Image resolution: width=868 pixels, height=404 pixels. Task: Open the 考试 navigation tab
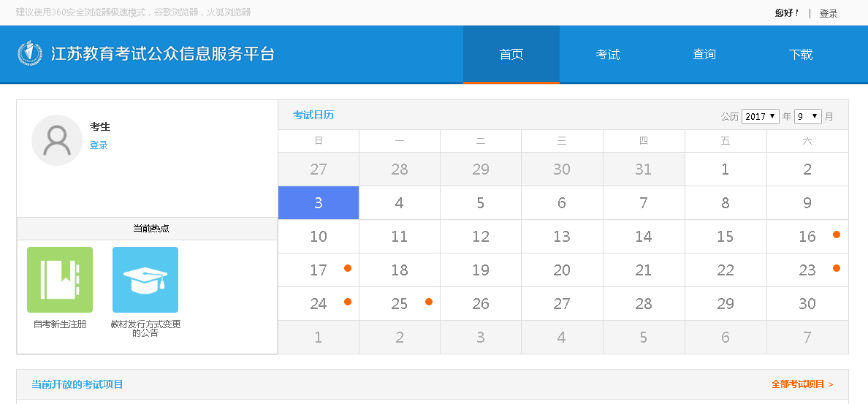[x=607, y=55]
